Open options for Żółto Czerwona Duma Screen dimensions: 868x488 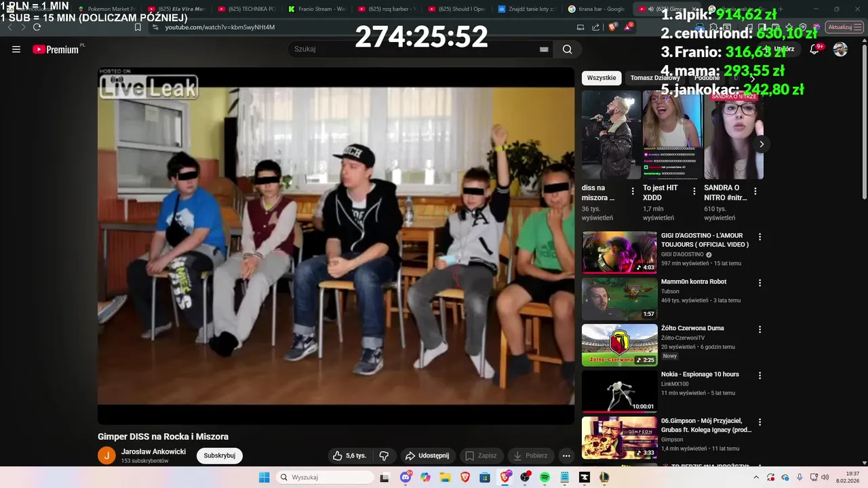759,329
